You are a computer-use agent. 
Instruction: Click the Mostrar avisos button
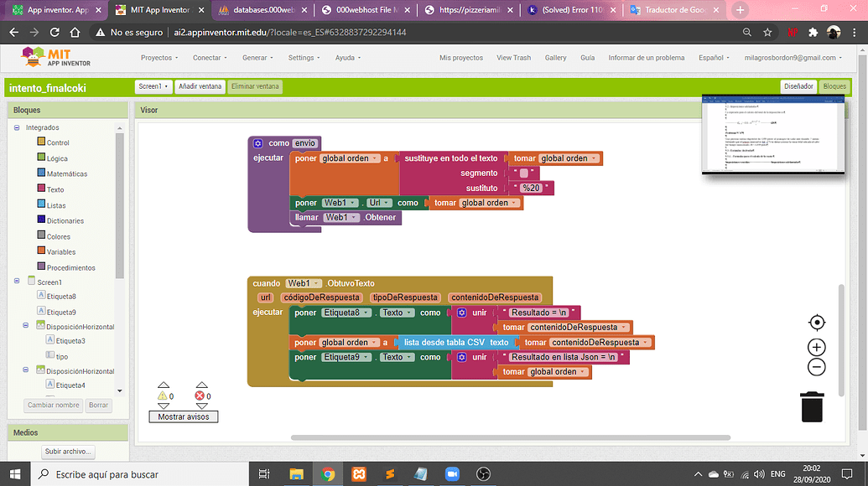(x=183, y=416)
